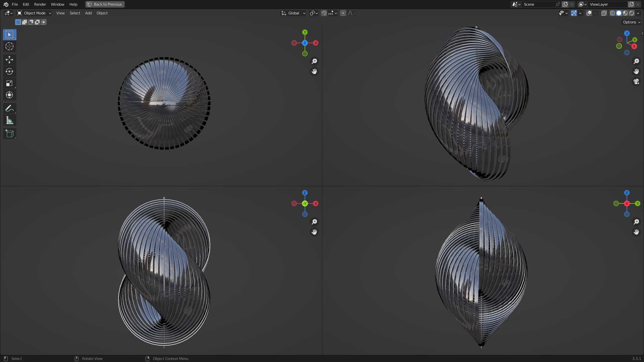Image resolution: width=644 pixels, height=362 pixels.
Task: Expand the gizmo options dropdown arrow
Action: click(x=580, y=13)
